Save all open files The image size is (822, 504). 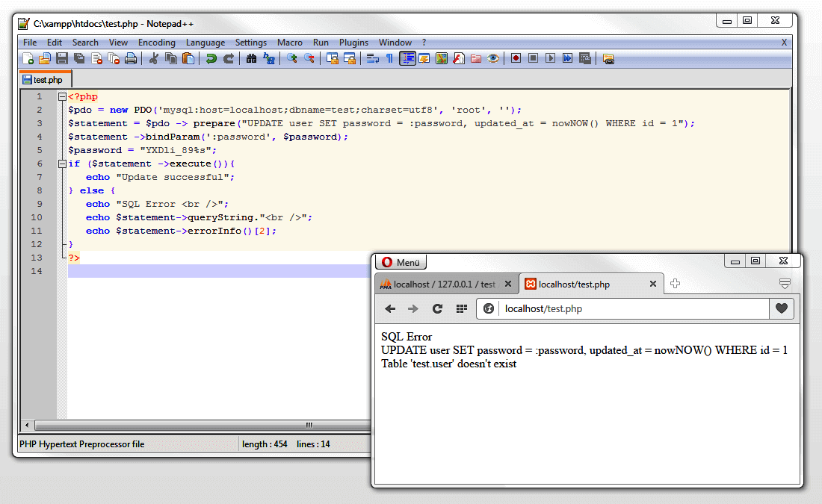tap(79, 58)
